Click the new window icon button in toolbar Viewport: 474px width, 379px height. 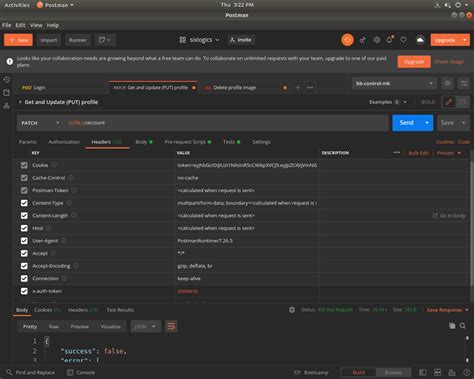tap(105, 40)
